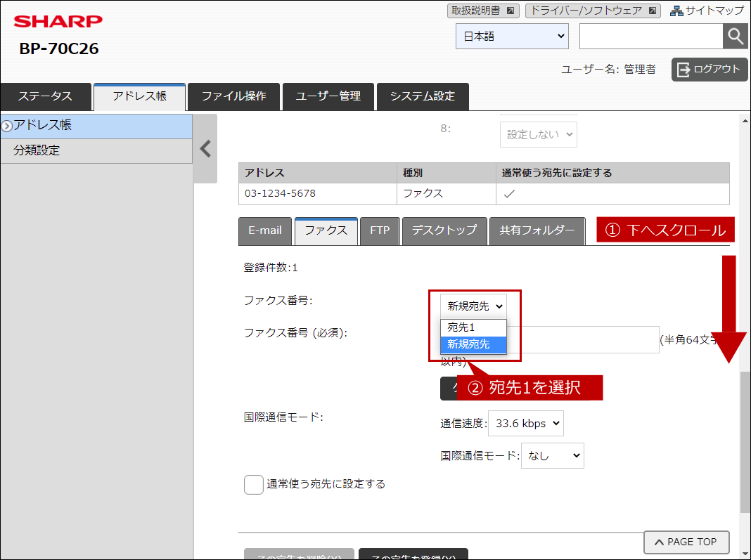
Task: Click the search magnifier icon
Action: point(735,36)
